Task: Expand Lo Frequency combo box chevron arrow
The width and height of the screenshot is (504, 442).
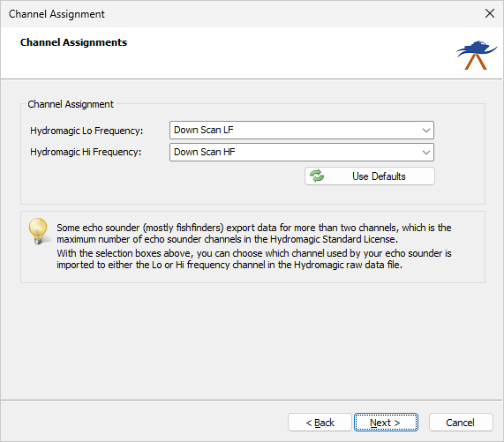Action: 426,131
